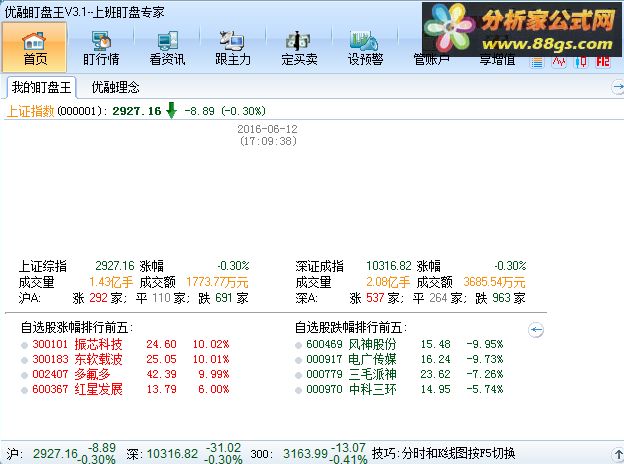Click the bullet next to 002407 多氟多
The image size is (624, 464).
coord(24,376)
